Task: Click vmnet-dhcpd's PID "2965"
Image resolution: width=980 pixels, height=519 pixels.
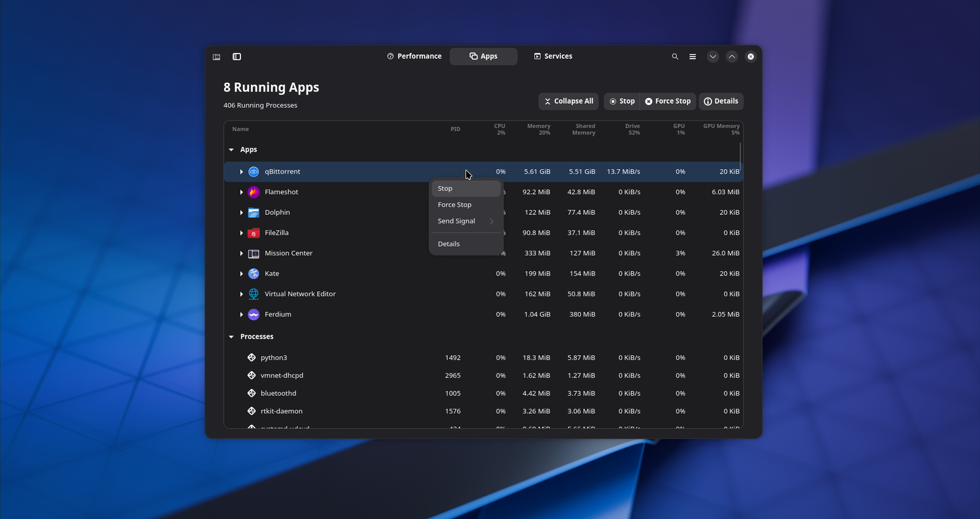Action: coord(453,375)
